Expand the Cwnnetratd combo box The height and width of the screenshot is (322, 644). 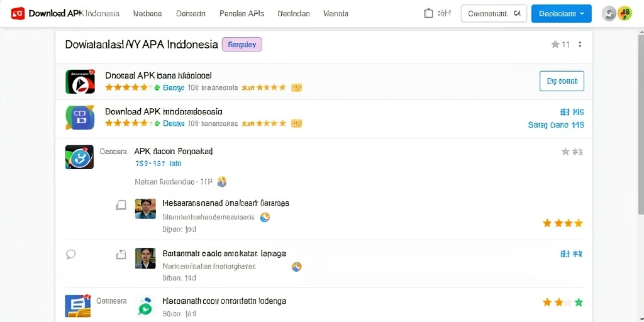(x=494, y=14)
